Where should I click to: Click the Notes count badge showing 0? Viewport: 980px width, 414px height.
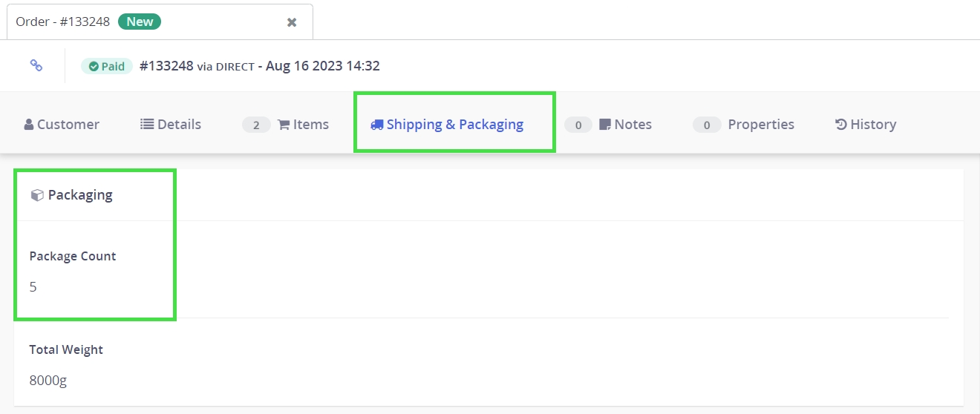[578, 125]
